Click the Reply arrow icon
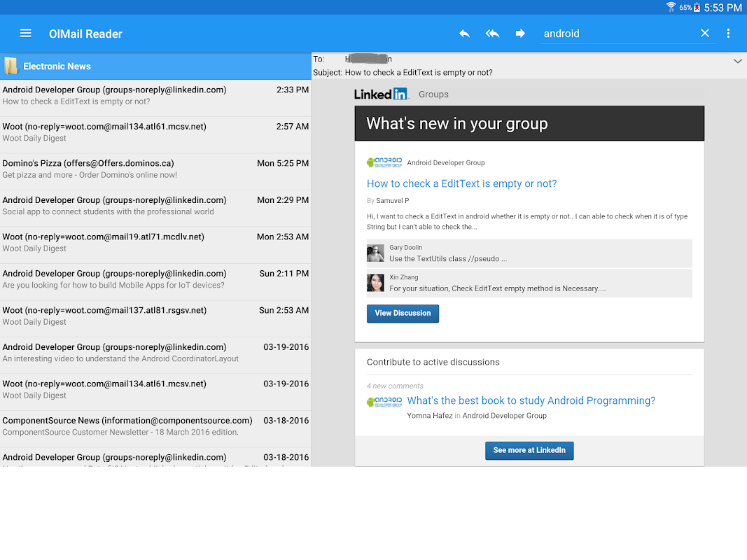 pyautogui.click(x=464, y=34)
